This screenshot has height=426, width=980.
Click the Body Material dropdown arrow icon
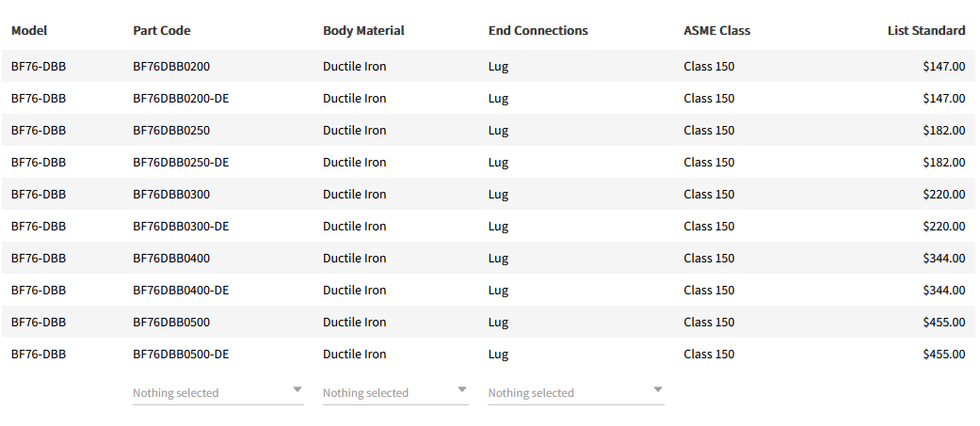pyautogui.click(x=462, y=389)
